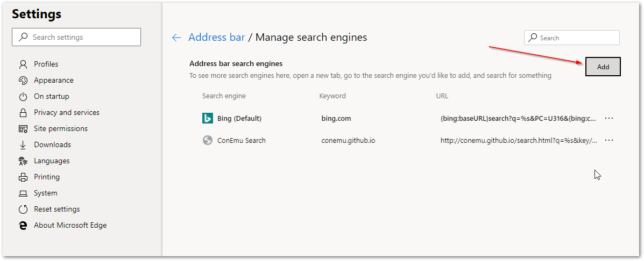
Task: Click the ConEmu Search engine name
Action: [242, 141]
